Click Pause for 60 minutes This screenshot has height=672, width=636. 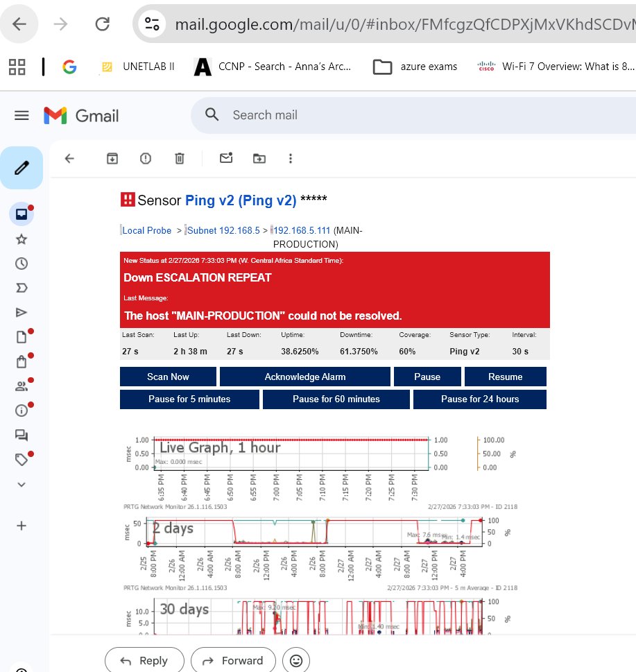point(336,399)
